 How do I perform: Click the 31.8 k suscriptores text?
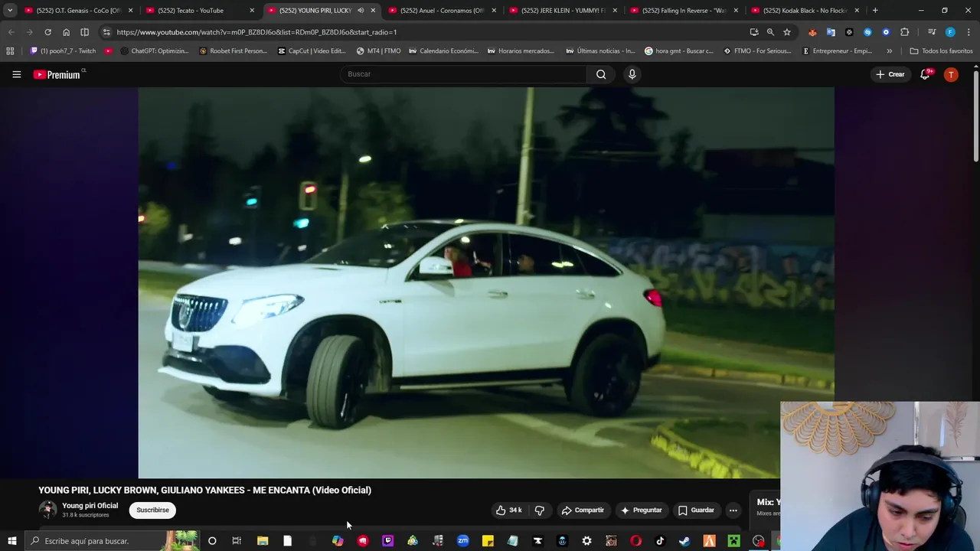(86, 515)
